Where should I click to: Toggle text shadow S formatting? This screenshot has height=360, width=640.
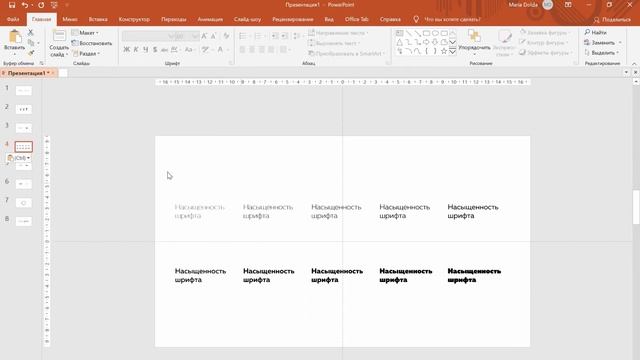pos(155,49)
